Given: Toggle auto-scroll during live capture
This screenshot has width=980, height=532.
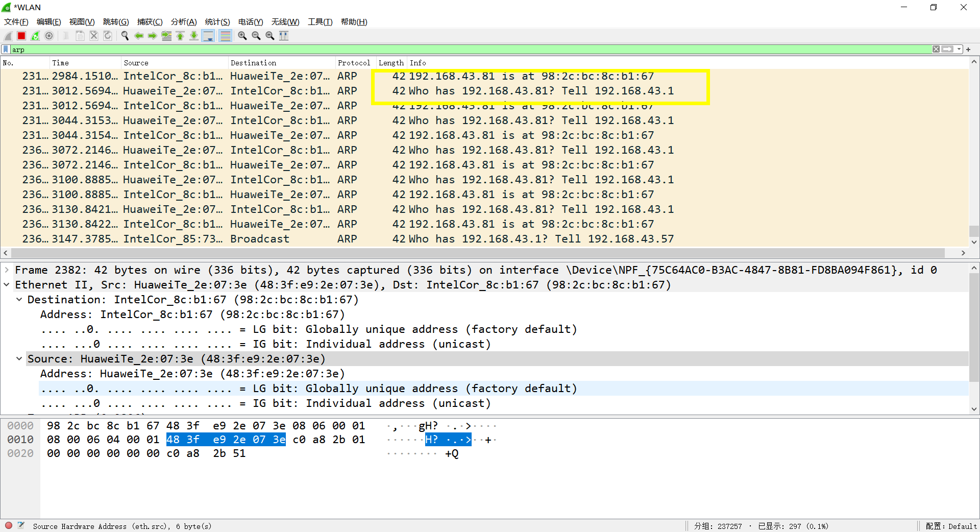Looking at the screenshot, I should point(208,36).
